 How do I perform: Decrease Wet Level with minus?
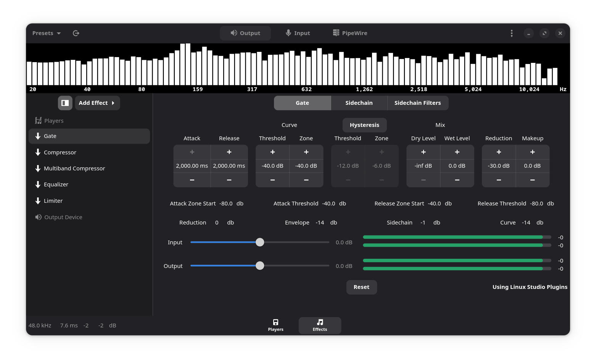[x=457, y=180]
